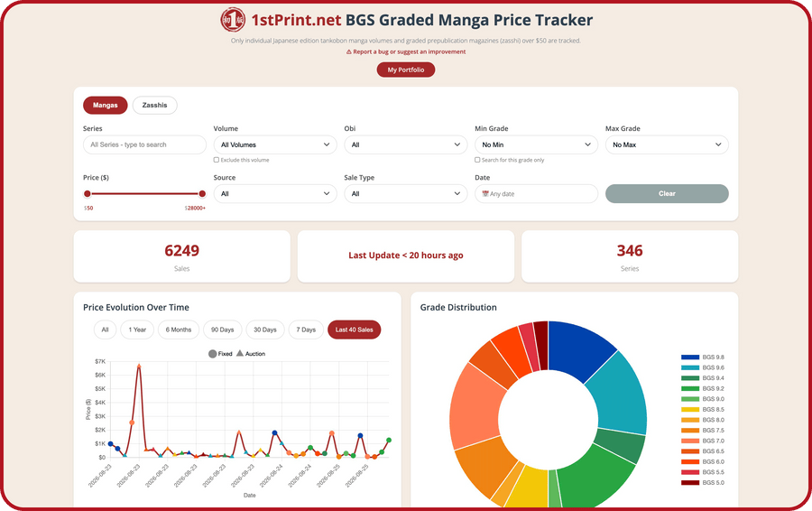The height and width of the screenshot is (511, 812).
Task: Open the Min Grade dropdown
Action: (536, 144)
